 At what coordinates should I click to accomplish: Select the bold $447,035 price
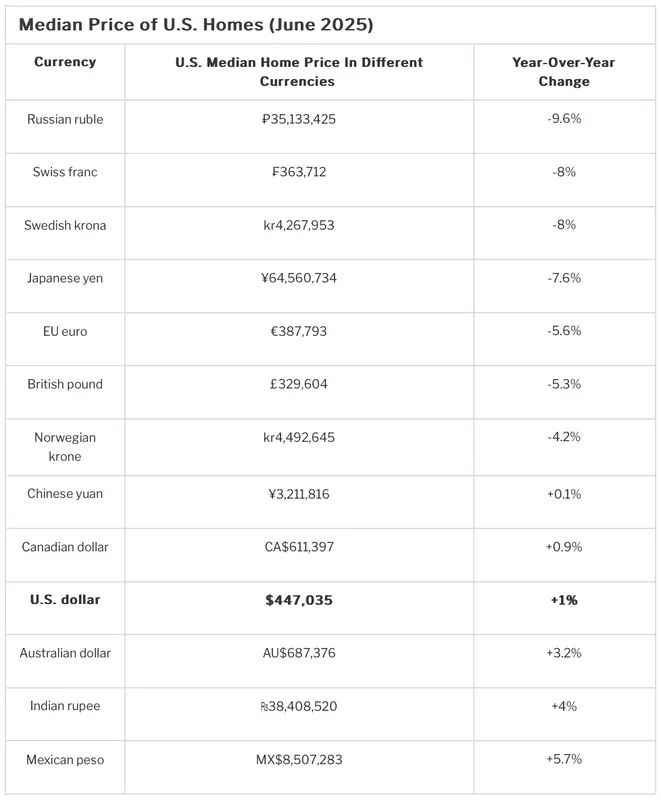(x=299, y=600)
